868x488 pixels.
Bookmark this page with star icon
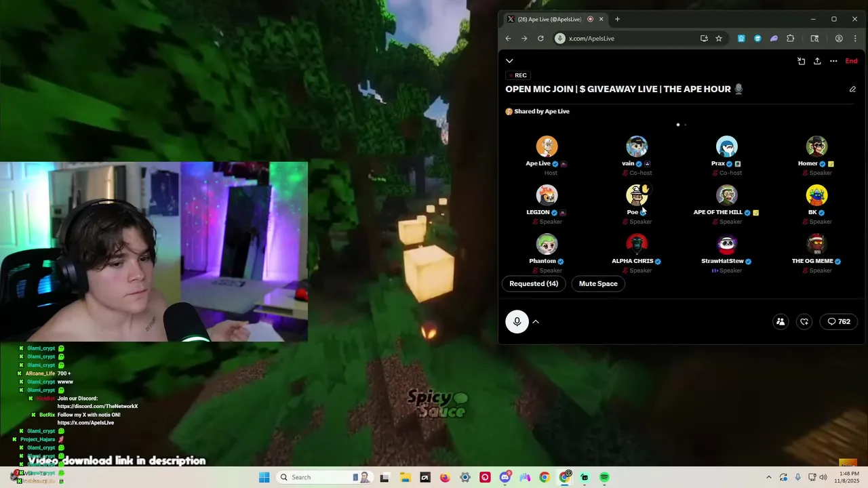pyautogui.click(x=719, y=39)
